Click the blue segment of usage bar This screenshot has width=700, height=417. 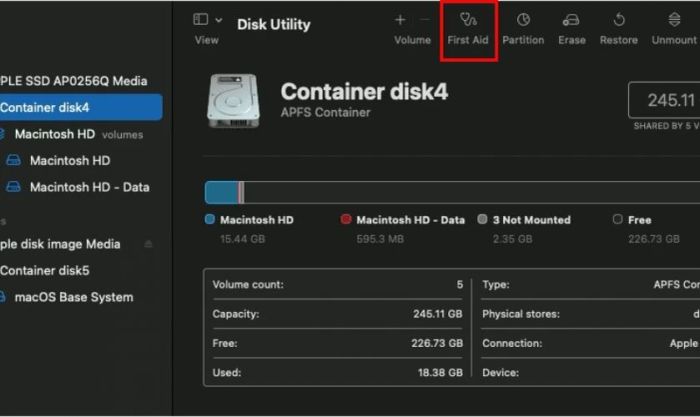[221, 192]
